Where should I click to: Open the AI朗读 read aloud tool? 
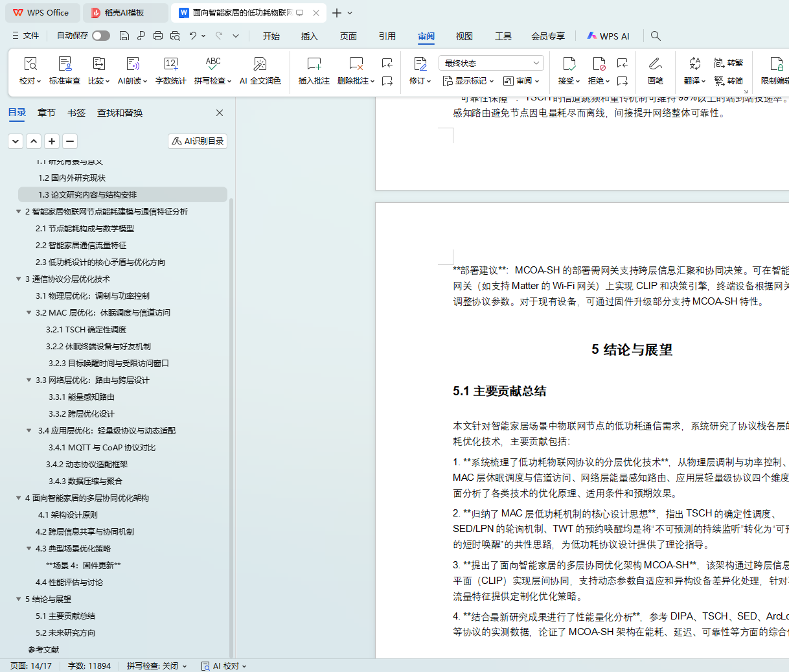(x=132, y=64)
